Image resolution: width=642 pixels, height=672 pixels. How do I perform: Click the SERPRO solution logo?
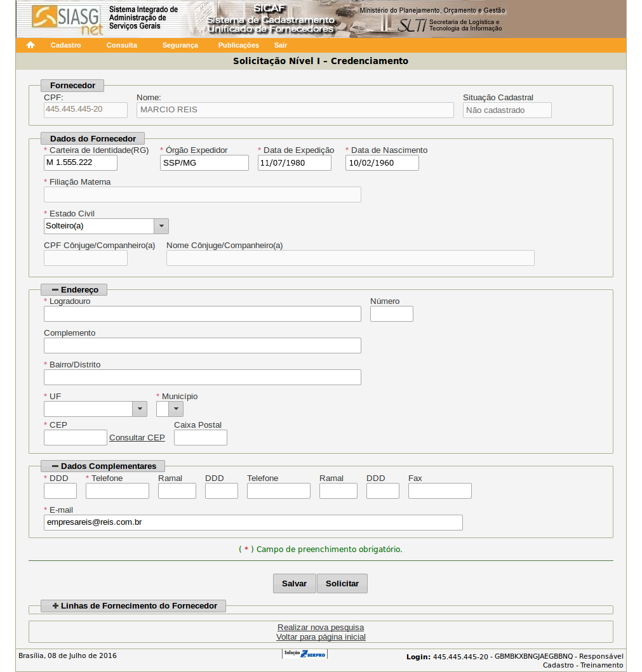click(305, 654)
